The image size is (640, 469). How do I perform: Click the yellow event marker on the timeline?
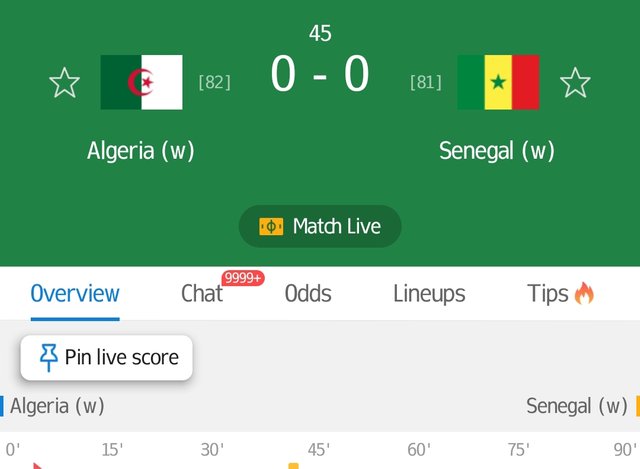293,466
